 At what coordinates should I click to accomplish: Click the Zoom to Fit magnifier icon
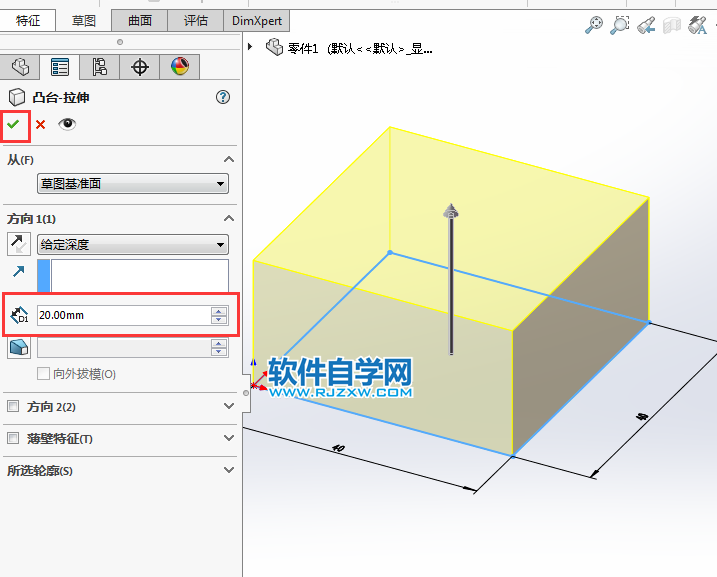pyautogui.click(x=594, y=25)
